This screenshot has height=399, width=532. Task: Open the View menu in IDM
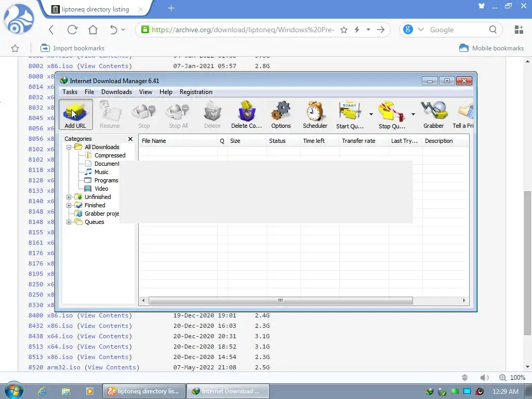click(145, 92)
